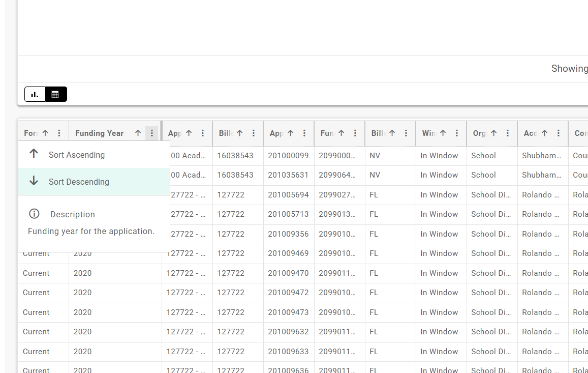Click application number 201005694 cell
The image size is (588, 373).
point(288,195)
